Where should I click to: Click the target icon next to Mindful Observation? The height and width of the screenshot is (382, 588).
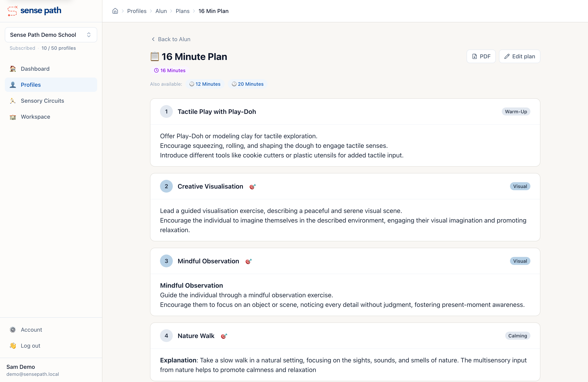(x=249, y=261)
